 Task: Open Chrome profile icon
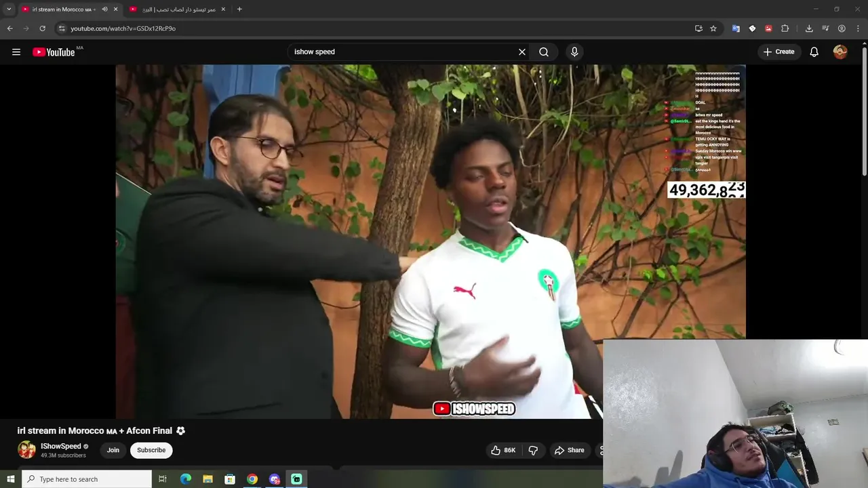(x=842, y=28)
